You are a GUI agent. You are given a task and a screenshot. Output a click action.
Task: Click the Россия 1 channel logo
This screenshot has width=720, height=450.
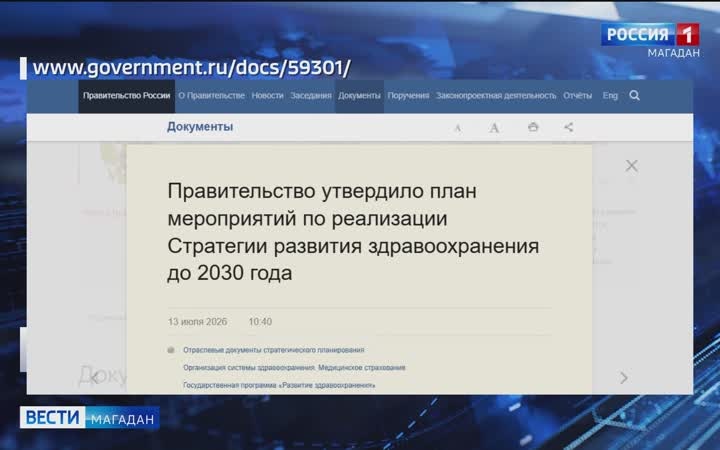[650, 35]
